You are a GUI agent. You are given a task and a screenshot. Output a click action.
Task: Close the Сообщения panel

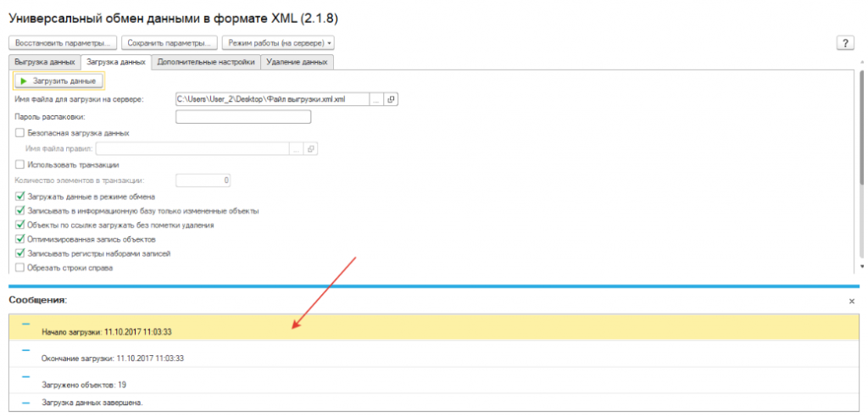pos(851,301)
